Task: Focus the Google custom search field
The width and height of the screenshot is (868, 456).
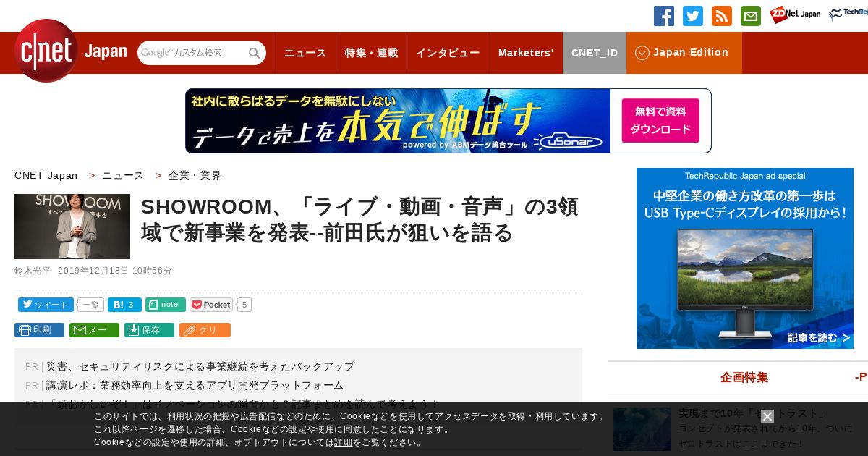Action: pos(193,53)
